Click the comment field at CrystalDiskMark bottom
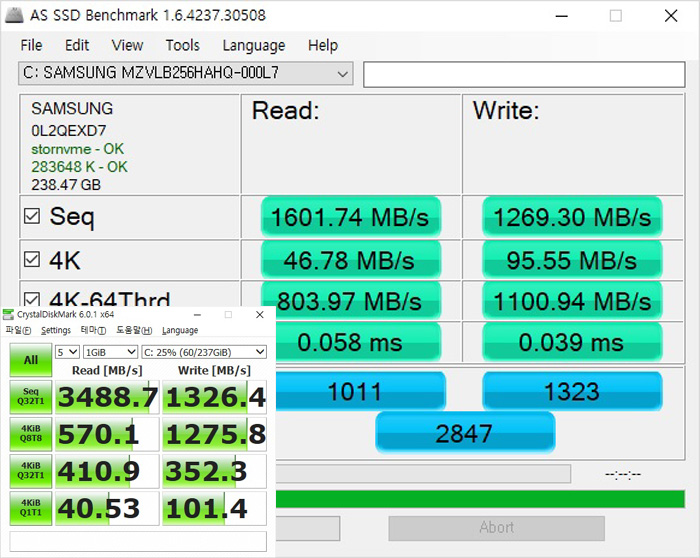Viewport: 700px width, 558px height. point(138,541)
